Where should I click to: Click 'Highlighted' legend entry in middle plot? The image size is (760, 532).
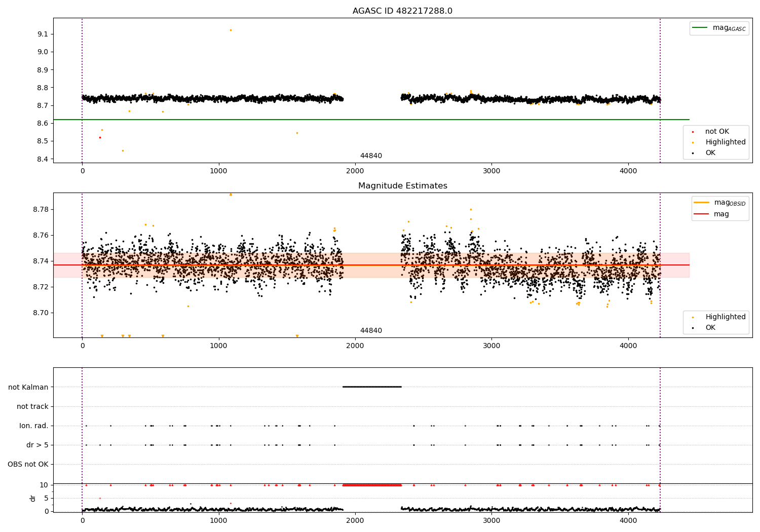726,317
